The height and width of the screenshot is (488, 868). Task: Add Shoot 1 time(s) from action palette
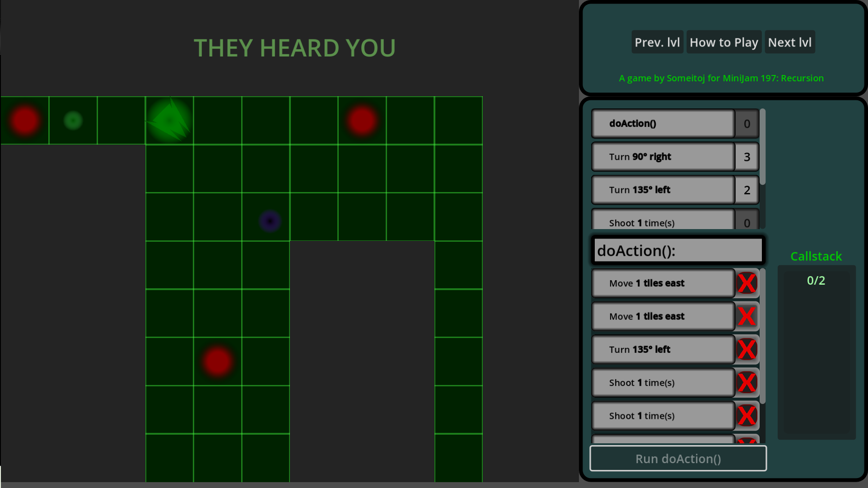click(x=663, y=221)
